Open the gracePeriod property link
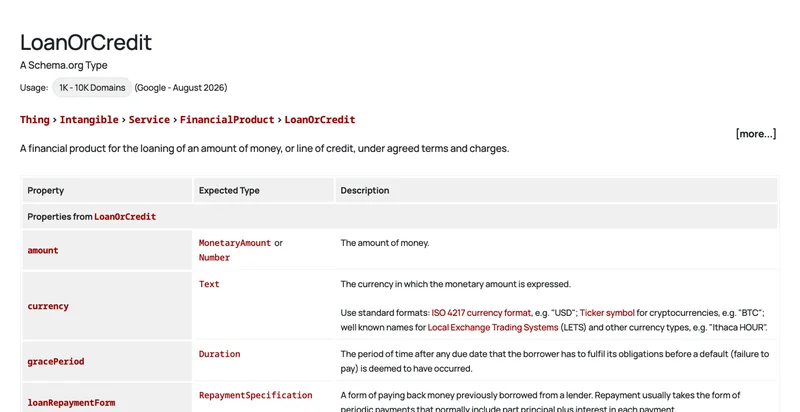The image size is (800, 412). (x=56, y=362)
